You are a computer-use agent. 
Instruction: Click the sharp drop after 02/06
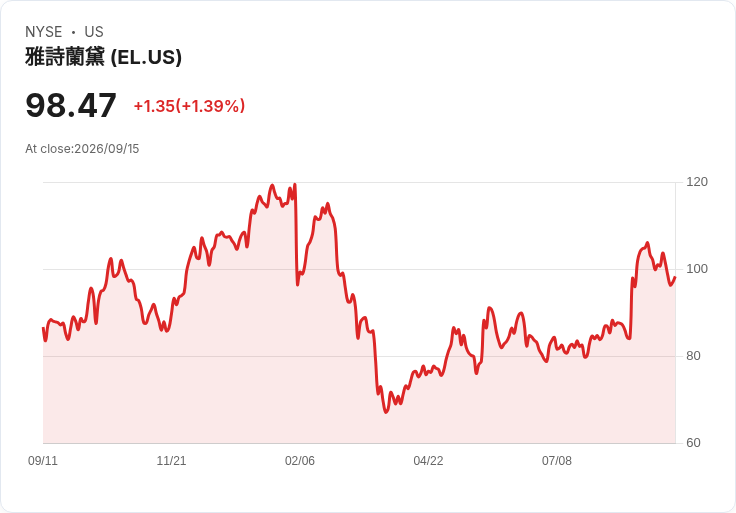(x=297, y=235)
